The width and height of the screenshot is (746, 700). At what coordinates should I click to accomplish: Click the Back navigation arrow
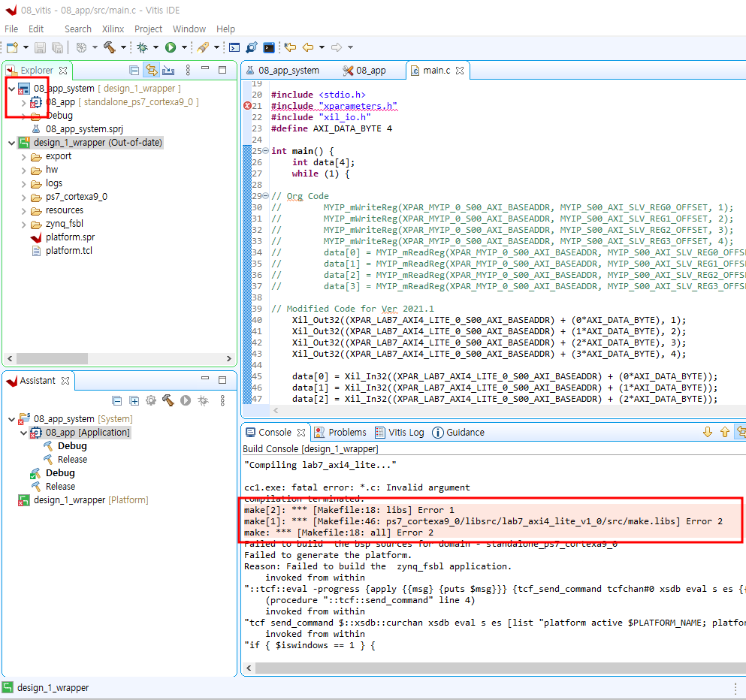tap(308, 47)
